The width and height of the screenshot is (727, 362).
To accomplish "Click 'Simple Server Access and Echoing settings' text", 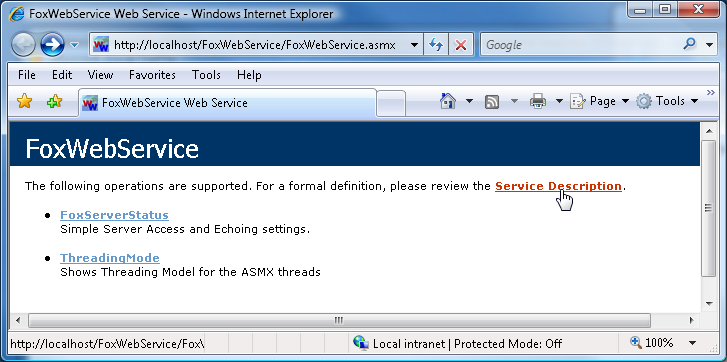I will [x=185, y=229].
